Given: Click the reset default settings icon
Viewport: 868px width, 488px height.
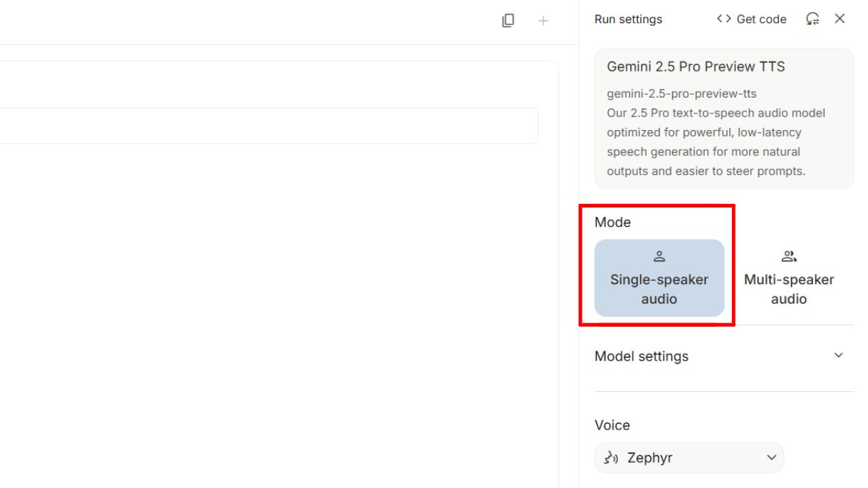Looking at the screenshot, I should click(x=813, y=20).
